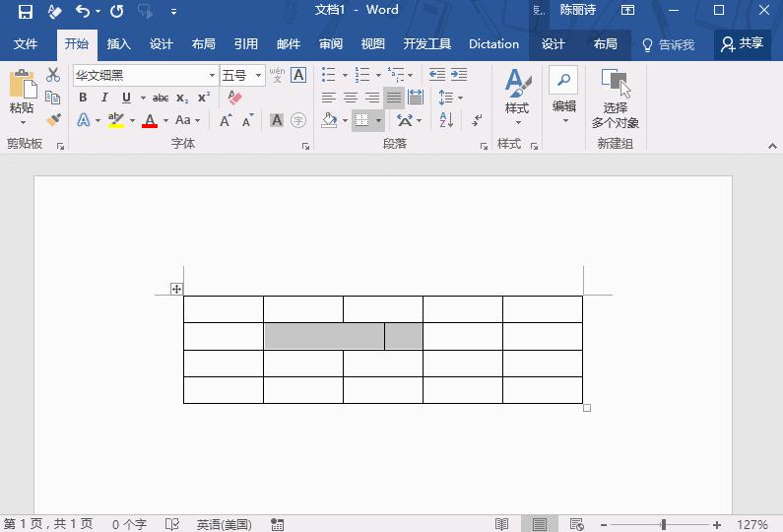Click the Enclose Characters circle icon
The width and height of the screenshot is (783, 532).
(x=298, y=120)
